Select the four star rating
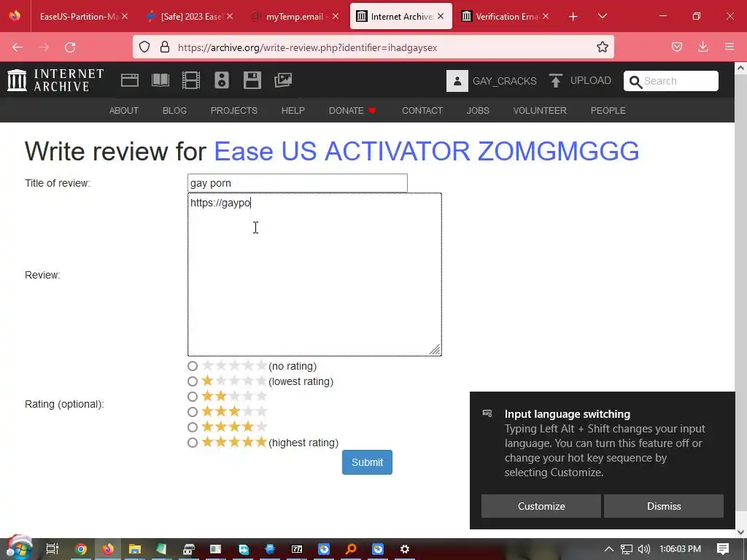This screenshot has height=560, width=747. (x=193, y=427)
